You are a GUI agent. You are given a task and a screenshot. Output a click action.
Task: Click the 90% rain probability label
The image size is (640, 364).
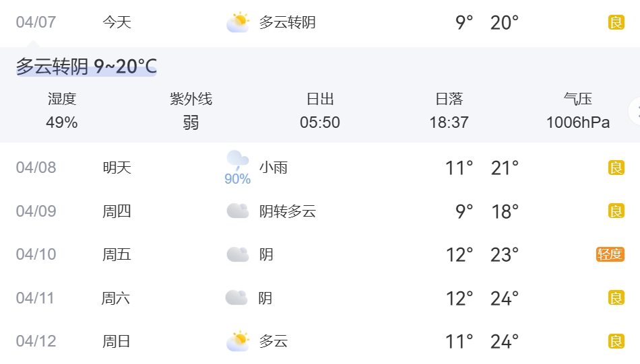[x=237, y=179]
